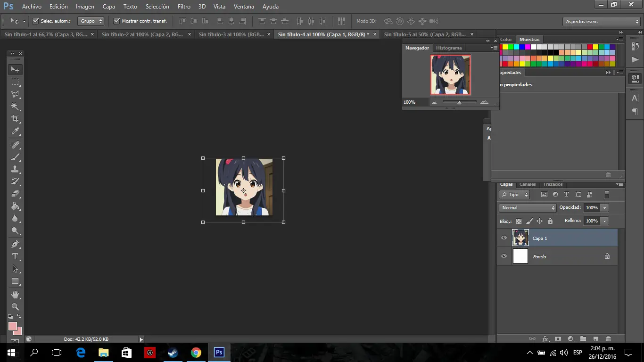Add a layer mask in Capas panel
The height and width of the screenshot is (362, 644).
click(558, 338)
